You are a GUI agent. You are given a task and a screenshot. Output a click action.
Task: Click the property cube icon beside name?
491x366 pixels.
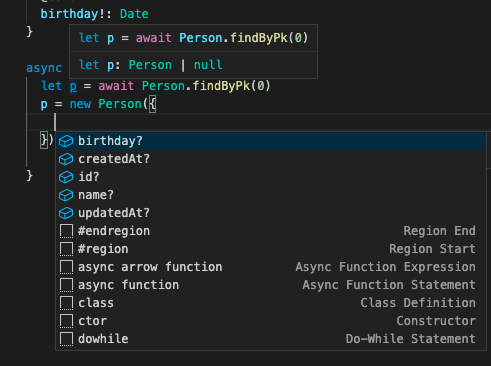click(66, 195)
